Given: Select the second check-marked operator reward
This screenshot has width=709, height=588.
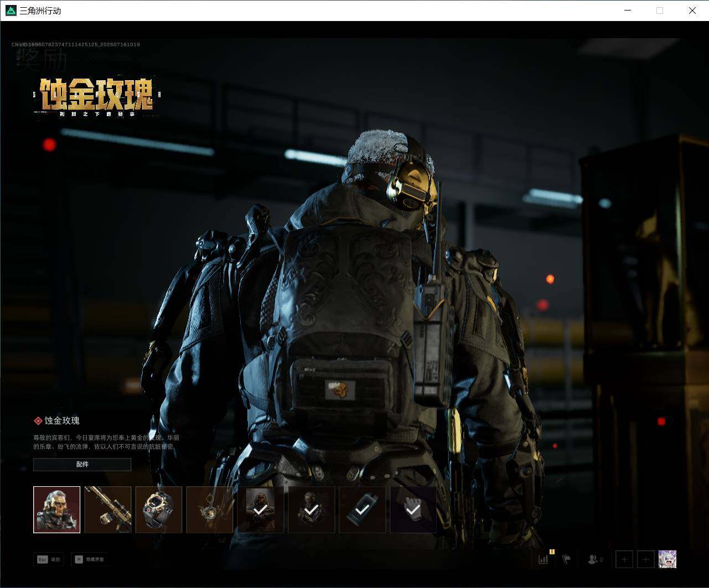Looking at the screenshot, I should point(312,509).
